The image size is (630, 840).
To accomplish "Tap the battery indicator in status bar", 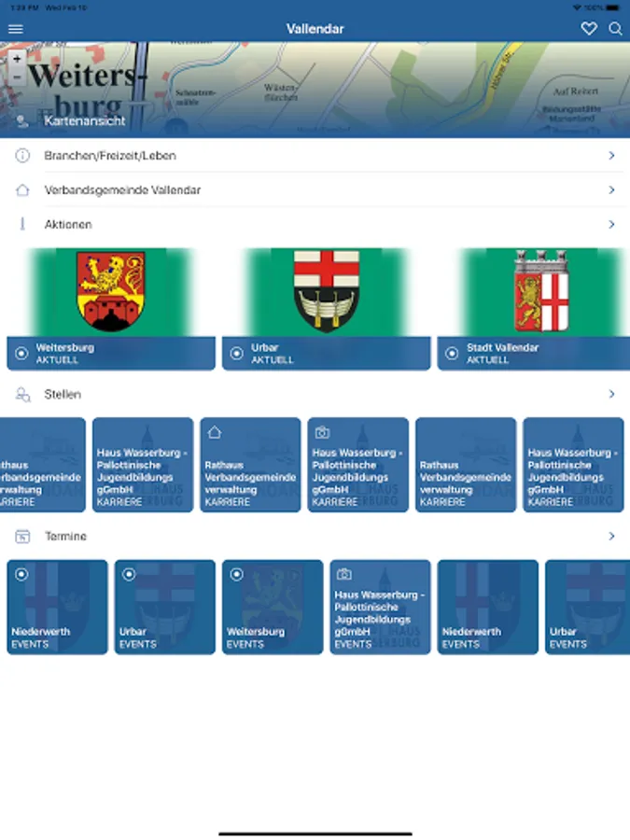I will (613, 7).
